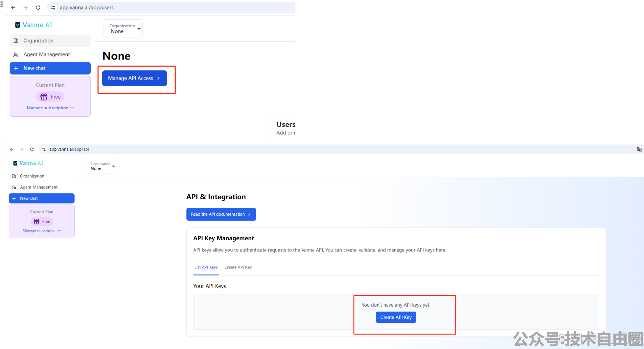Open Agent Management in the top window sidebar
Viewport: 644px width, 349px height.
[x=50, y=55]
